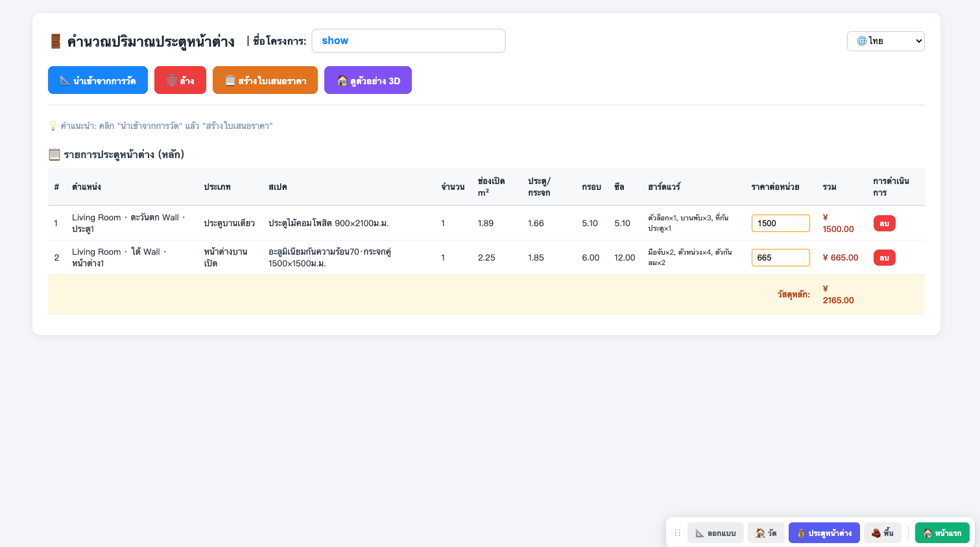The width and height of the screenshot is (980, 547).
Task: Select the ประตูหน้าต่าง tab
Action: (824, 533)
